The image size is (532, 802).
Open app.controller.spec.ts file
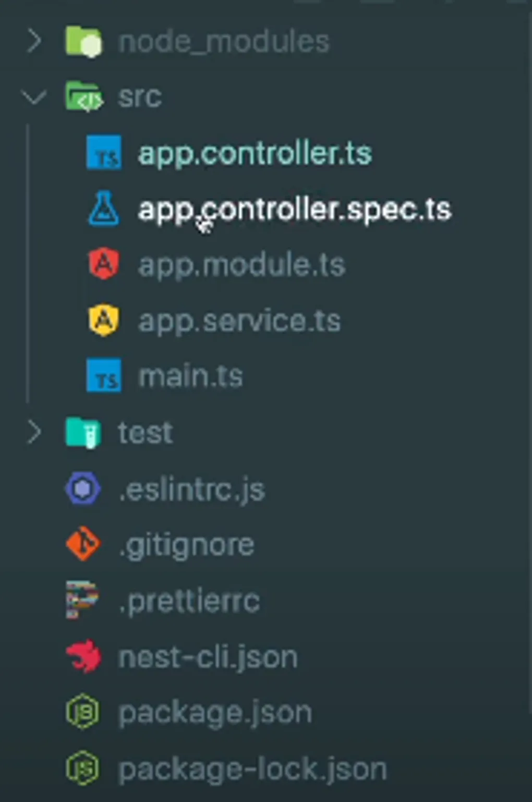click(x=295, y=210)
